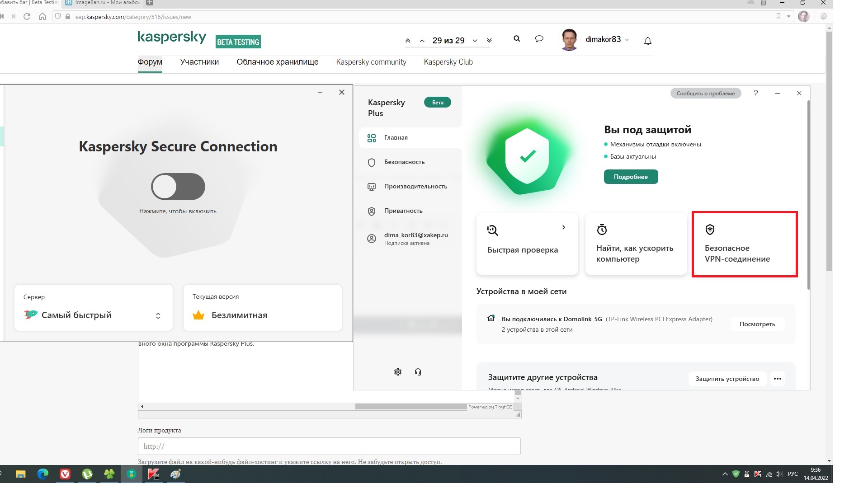Viewport: 868px width, 488px height.
Task: Click the browser address bar URL
Action: [x=133, y=17]
